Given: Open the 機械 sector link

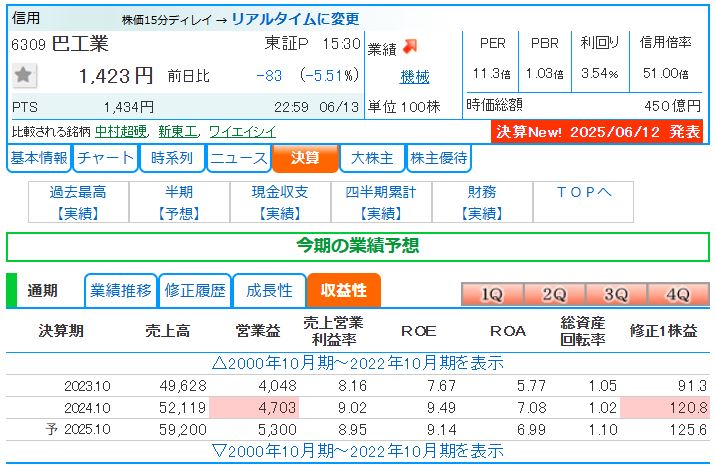Looking at the screenshot, I should (x=415, y=76).
